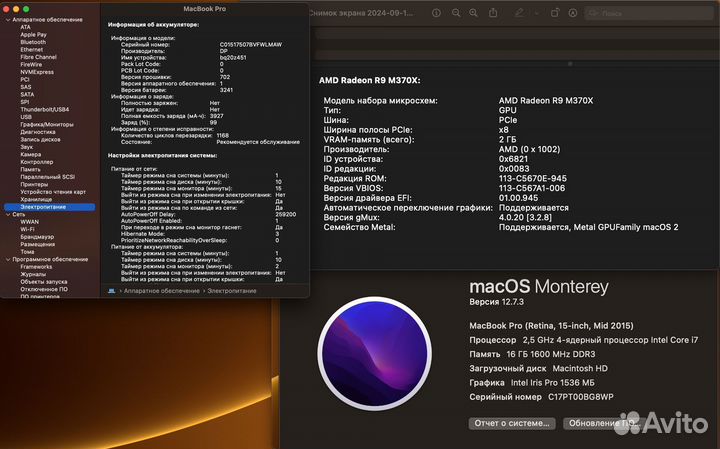Open Frameworks under software section
Image resolution: width=720 pixels, height=449 pixels.
36,267
